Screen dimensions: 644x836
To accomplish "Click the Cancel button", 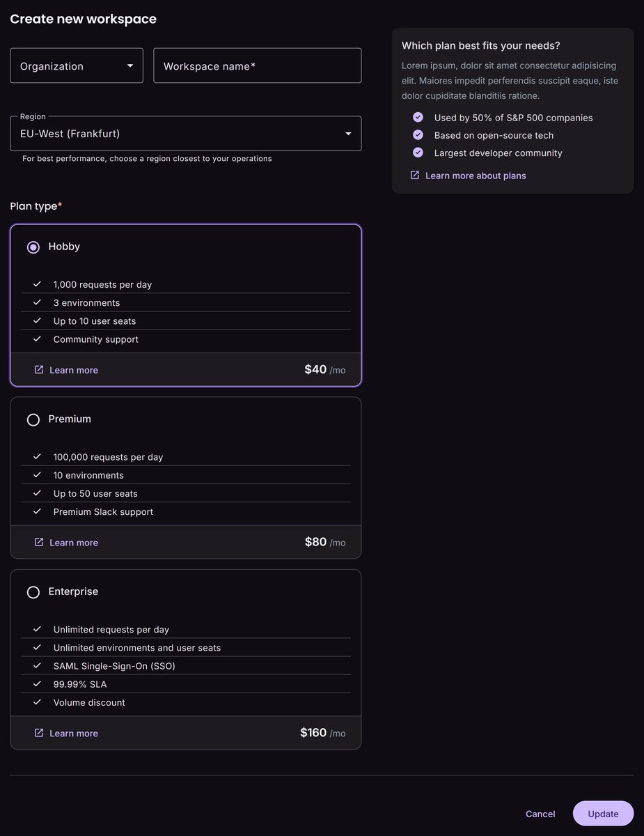I will tap(540, 814).
